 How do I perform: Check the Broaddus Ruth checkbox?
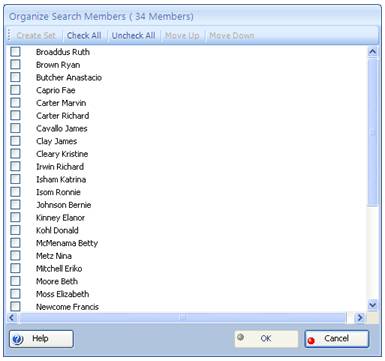coord(15,52)
